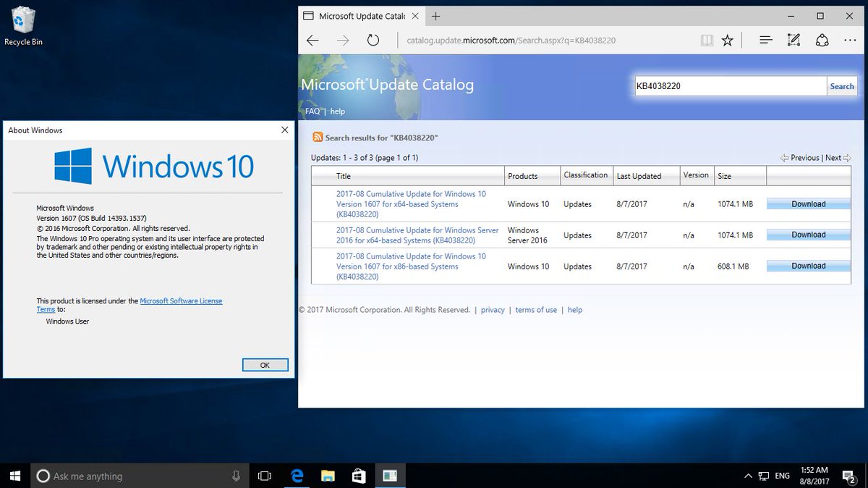
Task: Open Reading view in Edge
Action: coord(706,40)
